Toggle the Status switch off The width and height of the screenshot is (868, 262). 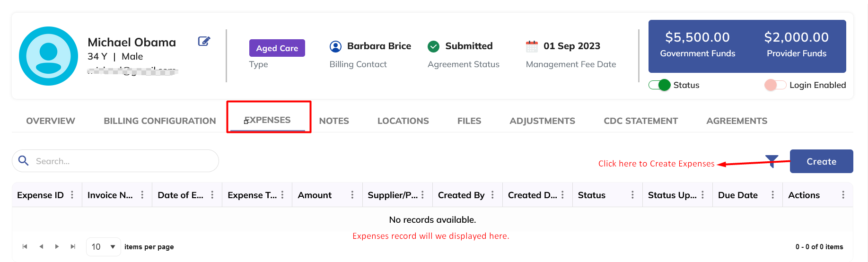click(659, 85)
